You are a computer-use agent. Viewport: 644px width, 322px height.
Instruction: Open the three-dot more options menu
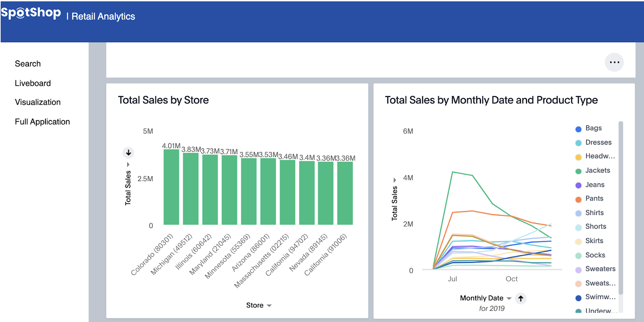click(614, 62)
